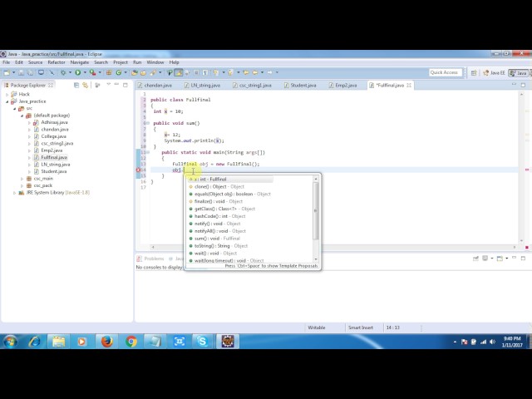The image size is (532, 399).
Task: Open the Window menu
Action: (x=155, y=62)
